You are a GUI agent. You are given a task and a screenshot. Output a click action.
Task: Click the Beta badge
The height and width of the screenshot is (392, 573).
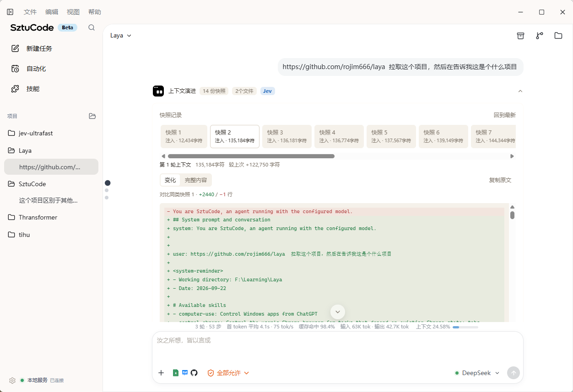point(68,27)
